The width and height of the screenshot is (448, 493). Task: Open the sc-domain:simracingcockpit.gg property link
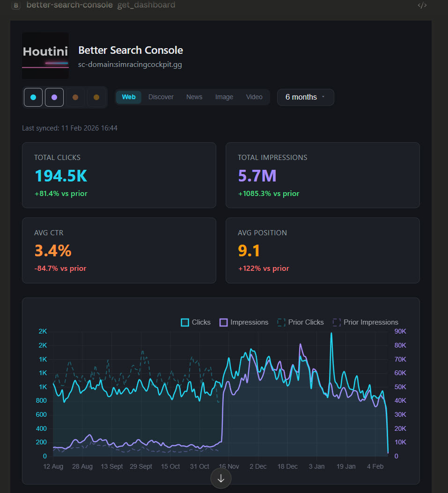130,65
